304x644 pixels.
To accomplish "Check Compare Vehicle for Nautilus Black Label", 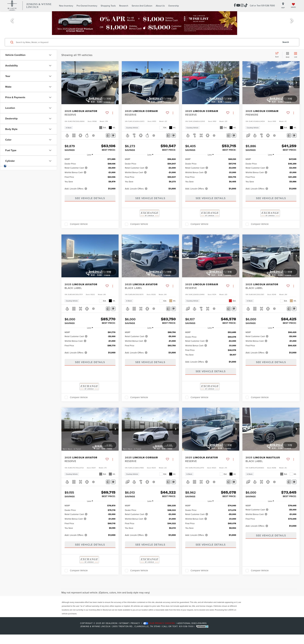I will pyautogui.click(x=247, y=571).
